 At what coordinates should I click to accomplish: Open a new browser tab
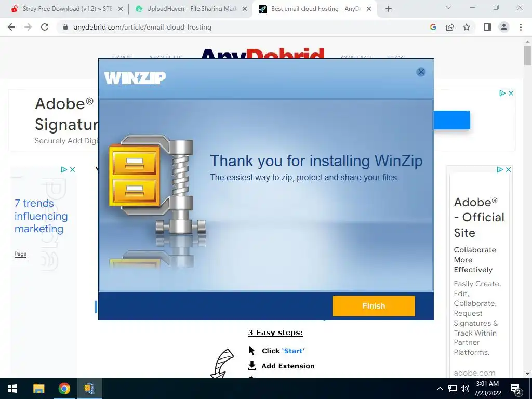tap(389, 9)
